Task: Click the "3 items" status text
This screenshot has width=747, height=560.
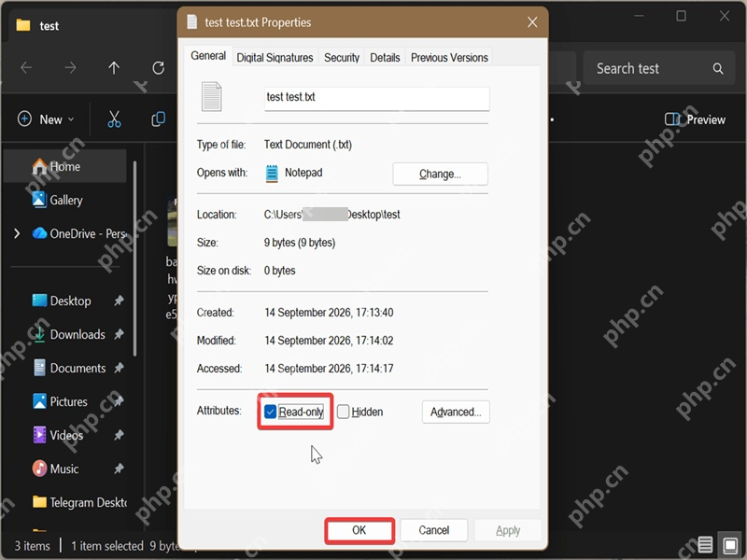Action: tap(32, 546)
